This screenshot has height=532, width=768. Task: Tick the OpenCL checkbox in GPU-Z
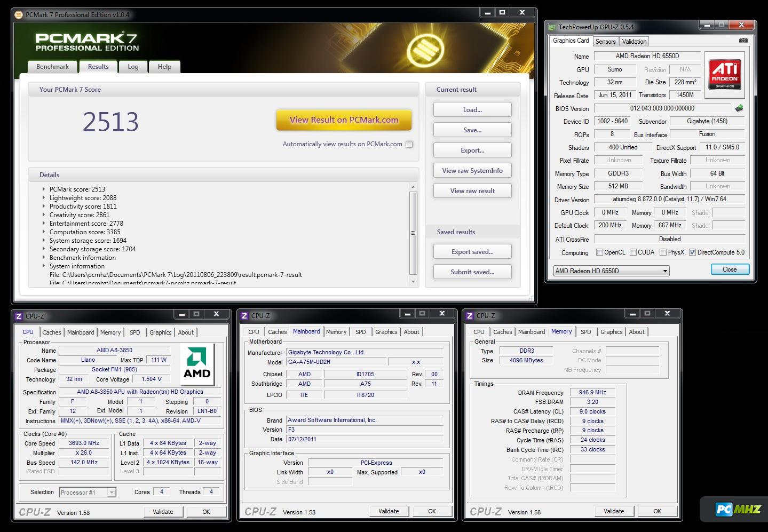[x=599, y=252]
